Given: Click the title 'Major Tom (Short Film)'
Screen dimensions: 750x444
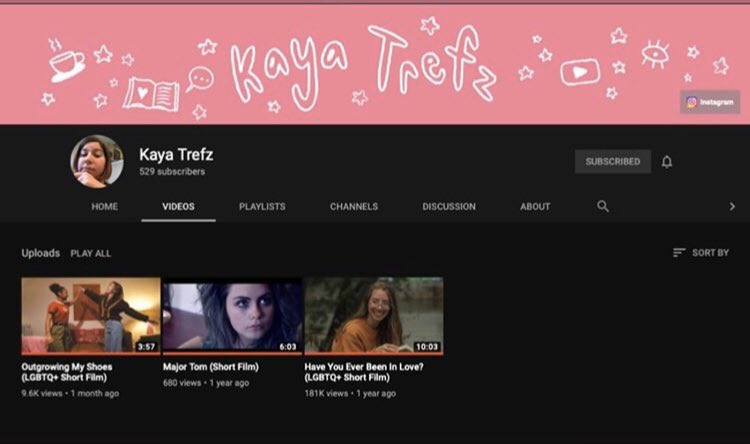Looking at the screenshot, I should 211,367.
